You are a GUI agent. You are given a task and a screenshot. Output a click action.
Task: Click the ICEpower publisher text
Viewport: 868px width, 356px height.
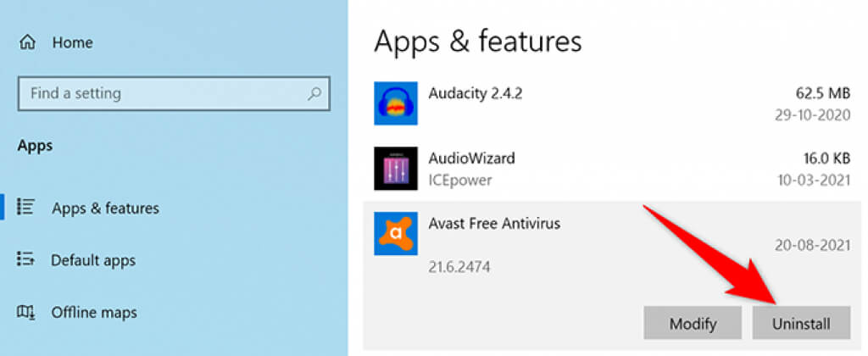point(460,181)
